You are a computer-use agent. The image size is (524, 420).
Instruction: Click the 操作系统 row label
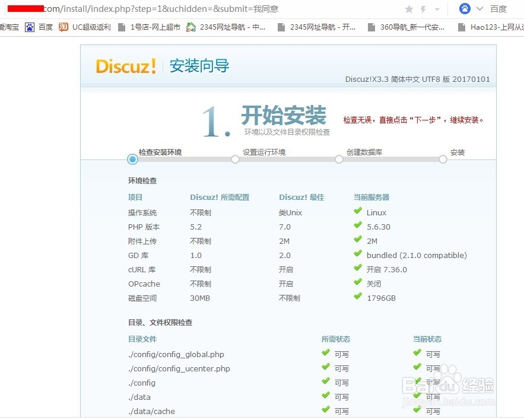tap(142, 212)
